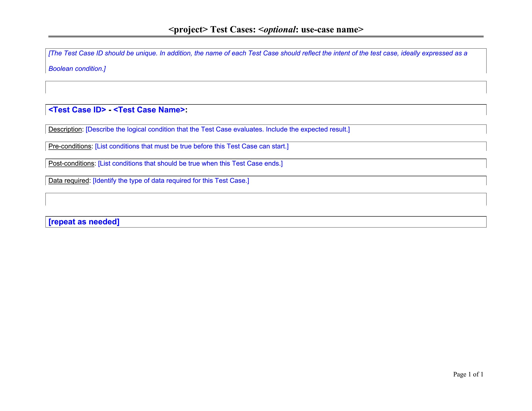Click the '[repeat as needed]' text
Screen dimensions: 532x411
click(84, 222)
